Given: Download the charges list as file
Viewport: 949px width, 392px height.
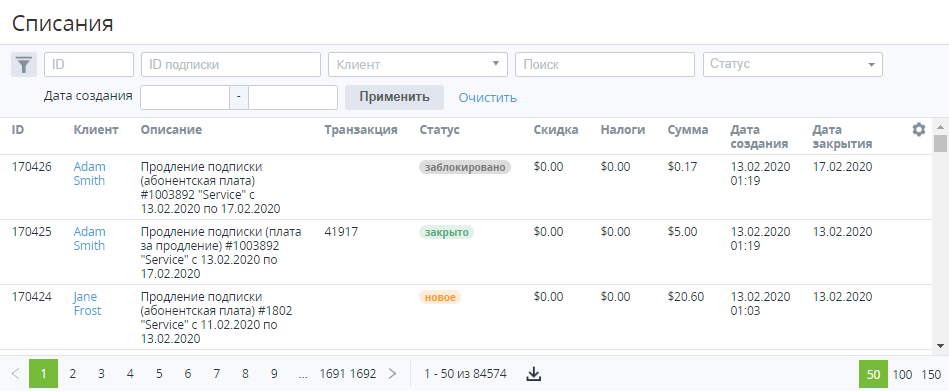Looking at the screenshot, I should coord(533,374).
